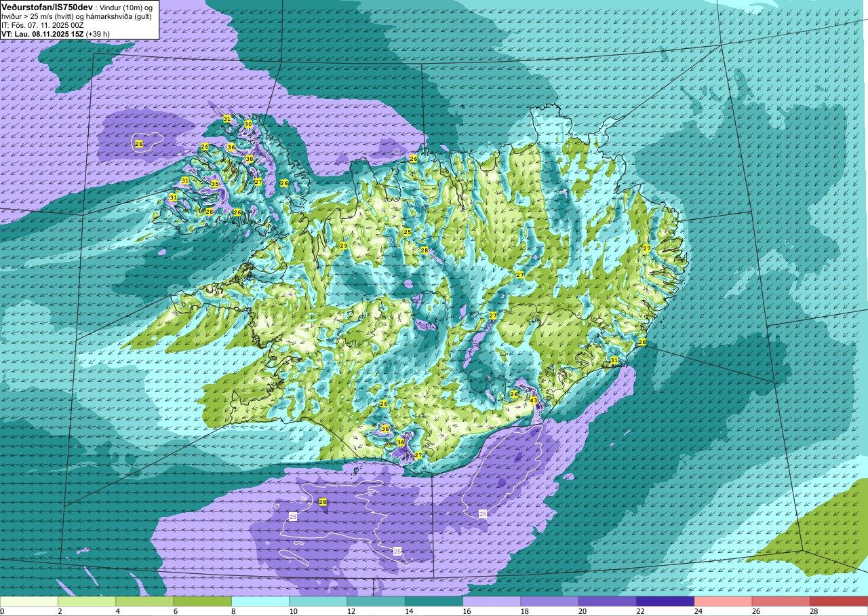Click the light lime 2–4 m/s legend swatch
This screenshot has width=868, height=616.
coord(87,601)
